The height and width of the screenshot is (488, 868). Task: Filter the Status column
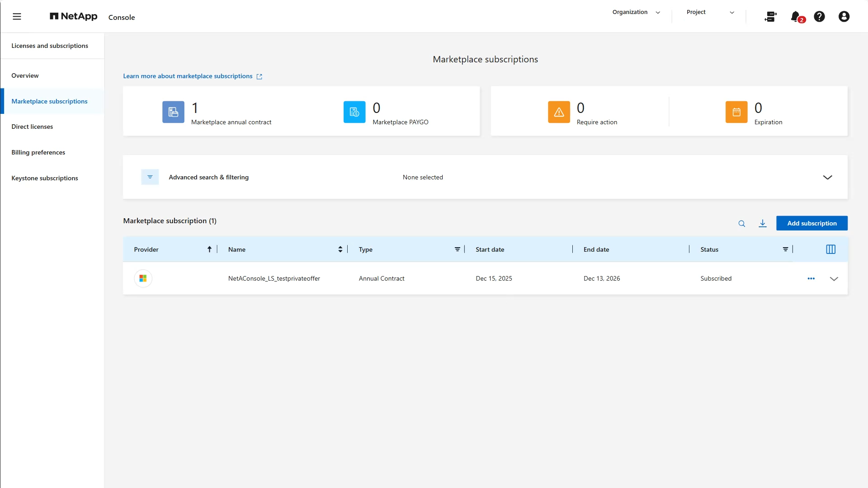[x=785, y=249]
